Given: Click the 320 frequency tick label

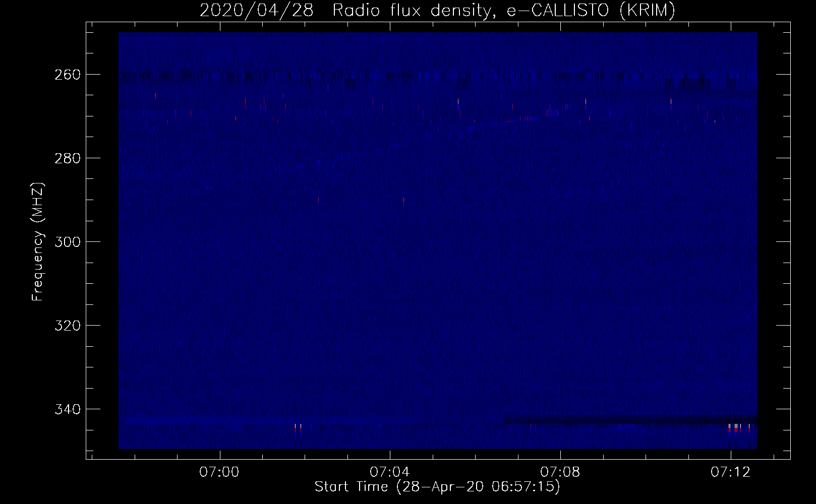Looking at the screenshot, I should click(68, 326).
